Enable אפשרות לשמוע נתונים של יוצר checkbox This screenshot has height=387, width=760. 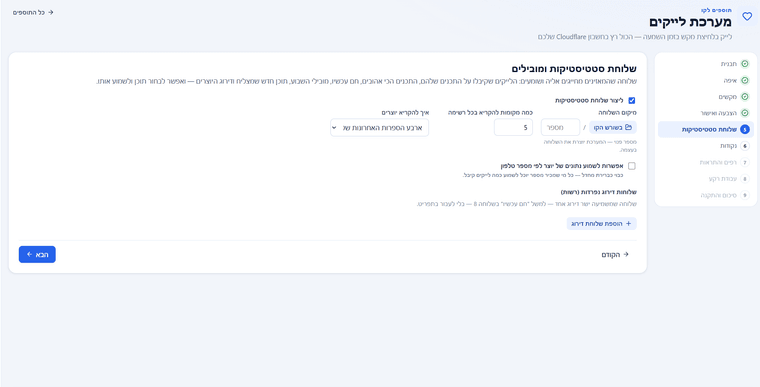pyautogui.click(x=632, y=166)
